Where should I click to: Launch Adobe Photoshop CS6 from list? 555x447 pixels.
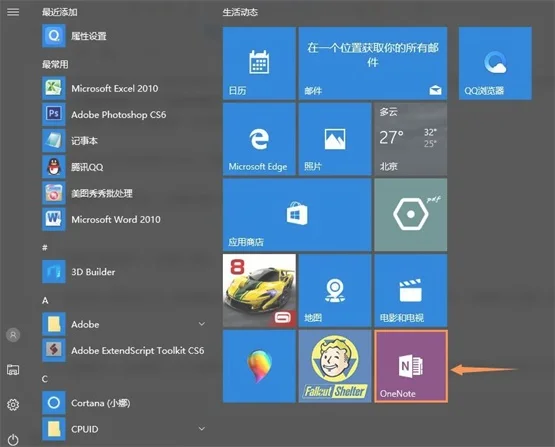pos(124,114)
